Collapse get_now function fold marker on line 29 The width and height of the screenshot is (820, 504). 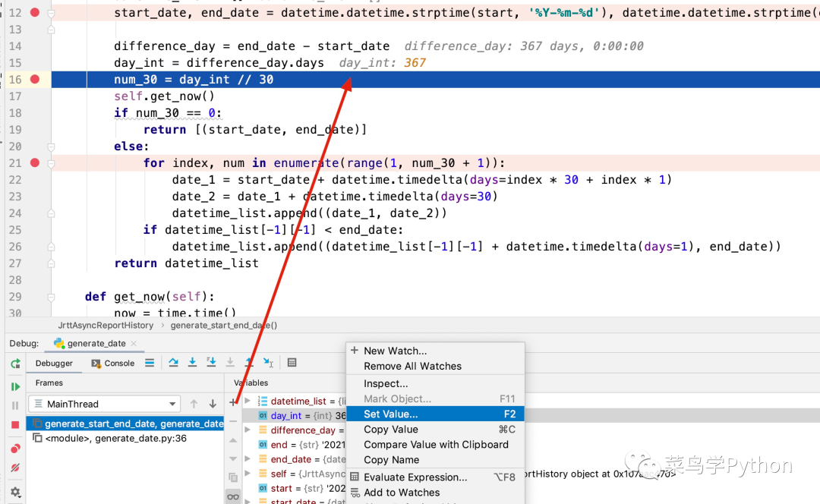click(x=52, y=297)
